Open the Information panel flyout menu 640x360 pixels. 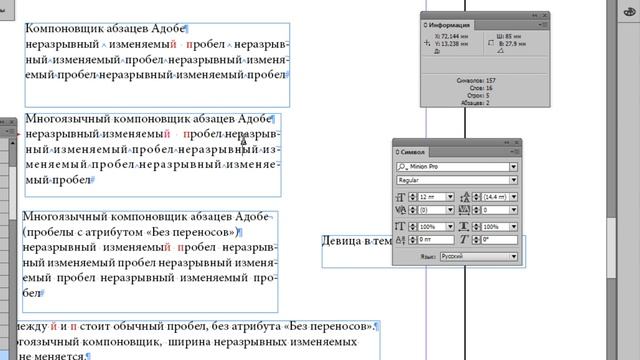543,25
